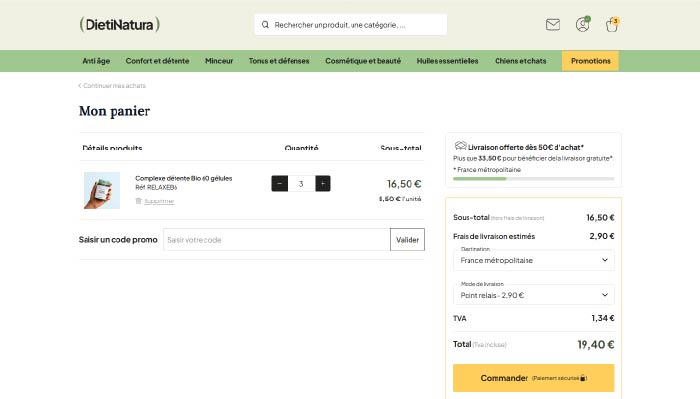The image size is (700, 399).
Task: Remove the item via Supprimer link
Action: 159,201
